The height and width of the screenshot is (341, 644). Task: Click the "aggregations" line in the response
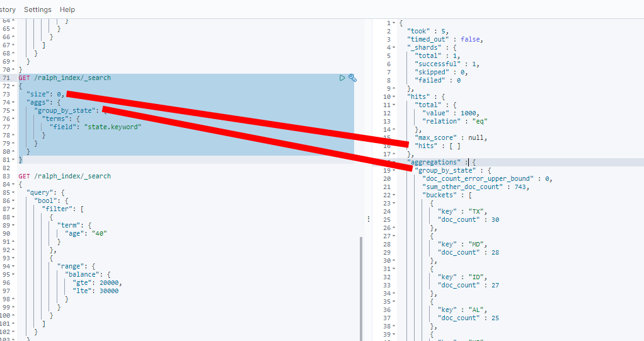tap(441, 162)
